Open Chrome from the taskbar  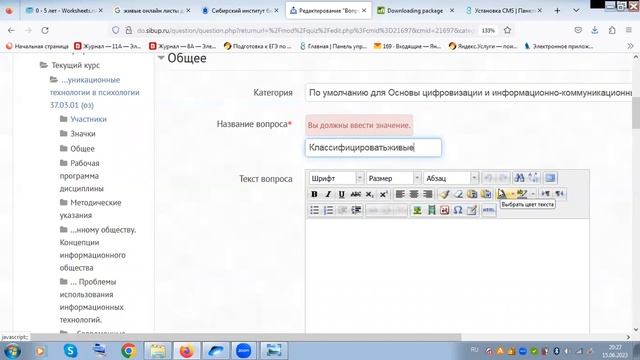129,350
